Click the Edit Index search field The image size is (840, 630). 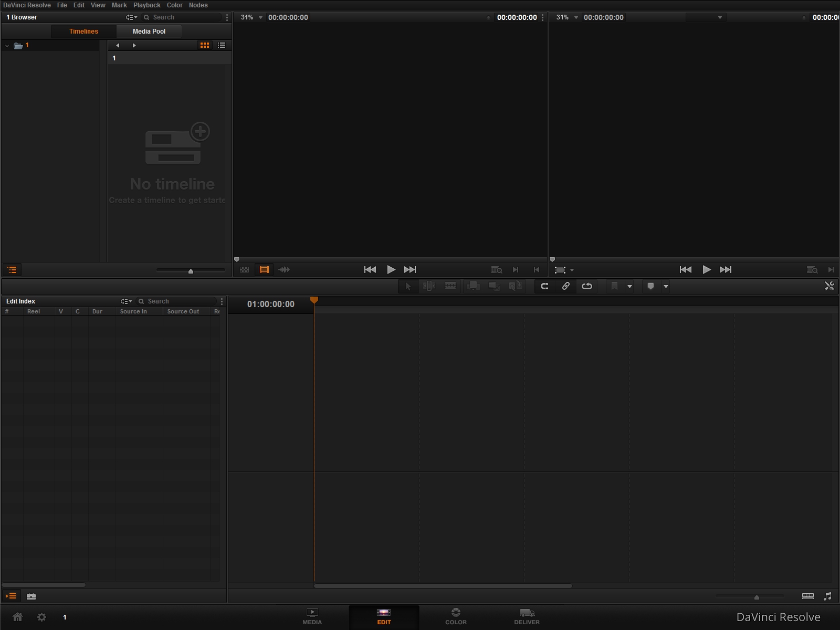pyautogui.click(x=178, y=301)
